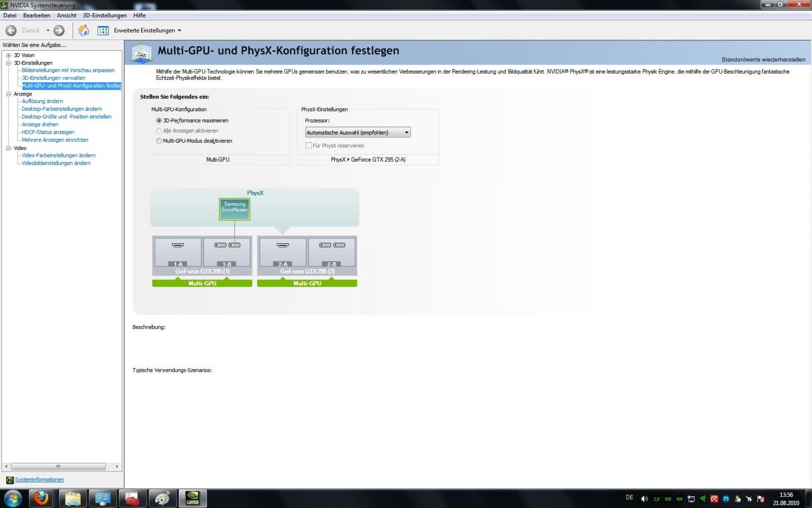
Task: Open the Control Panel taskbar icon
Action: pos(103,498)
